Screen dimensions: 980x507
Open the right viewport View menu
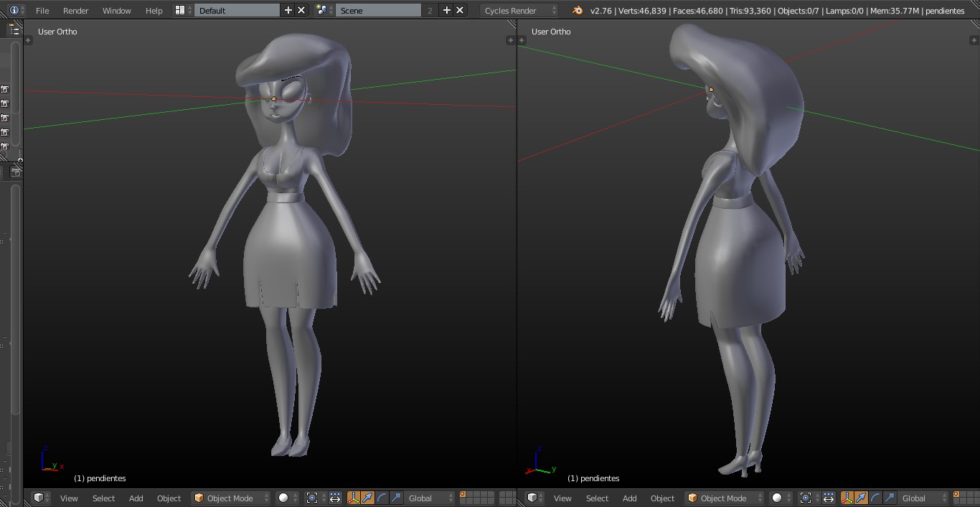point(562,498)
